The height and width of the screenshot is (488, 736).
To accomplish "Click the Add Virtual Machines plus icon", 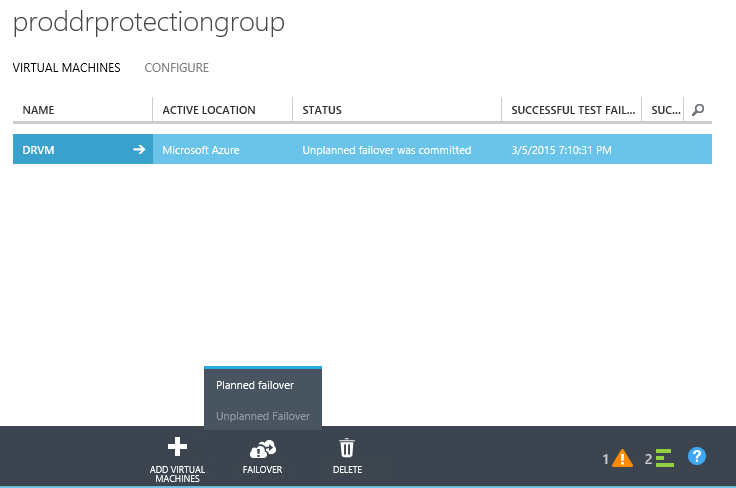I will [177, 447].
